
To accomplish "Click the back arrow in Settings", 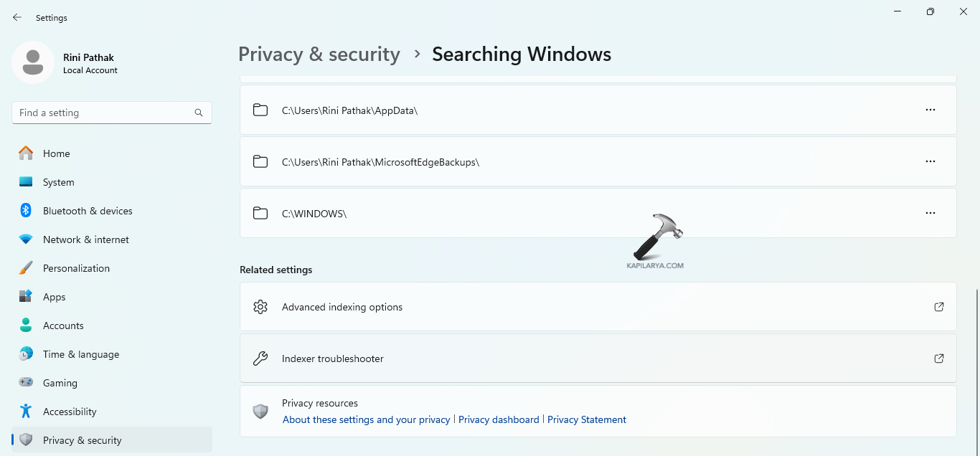I will click(x=17, y=17).
